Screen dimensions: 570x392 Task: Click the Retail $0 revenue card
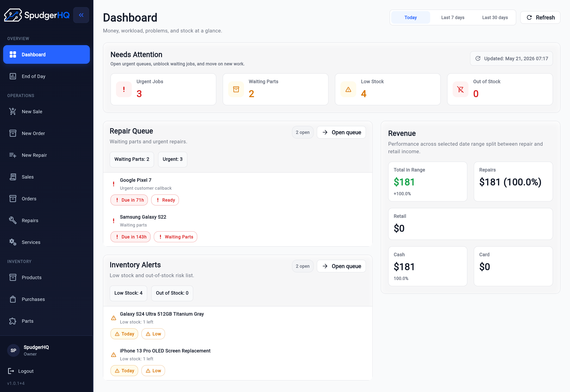tap(470, 224)
